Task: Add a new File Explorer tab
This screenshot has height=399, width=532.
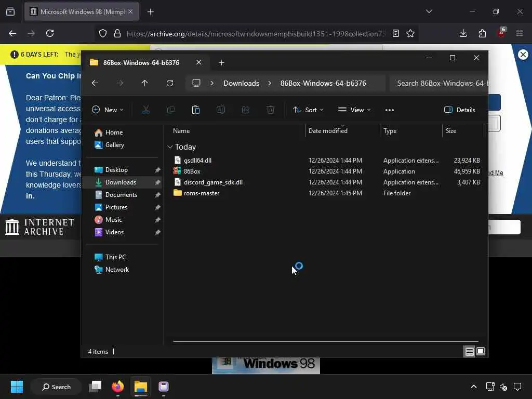Action: [x=221, y=63]
